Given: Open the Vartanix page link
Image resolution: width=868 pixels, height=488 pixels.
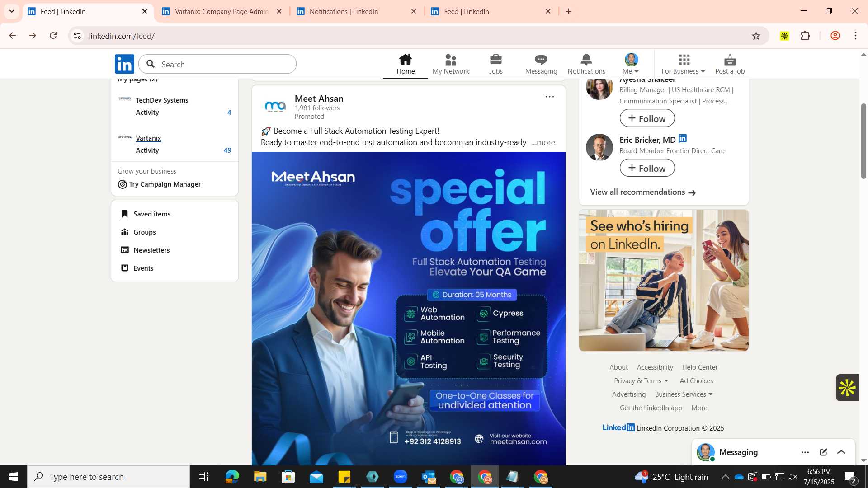Looking at the screenshot, I should [148, 138].
